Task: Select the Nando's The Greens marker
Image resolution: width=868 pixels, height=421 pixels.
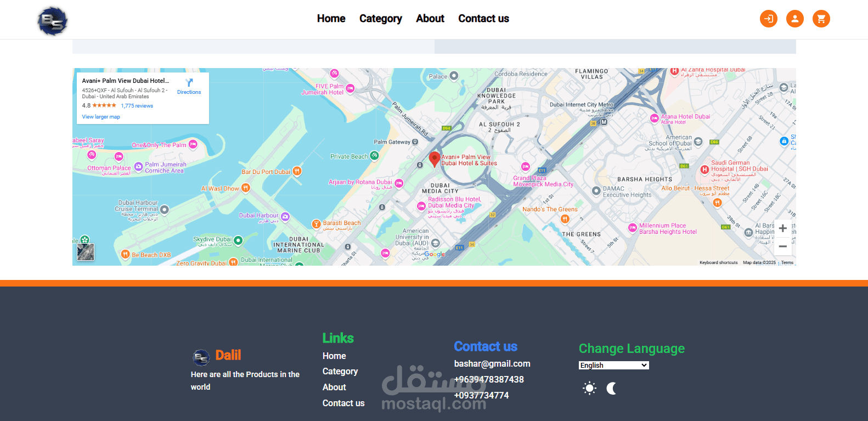Action: coord(565,219)
